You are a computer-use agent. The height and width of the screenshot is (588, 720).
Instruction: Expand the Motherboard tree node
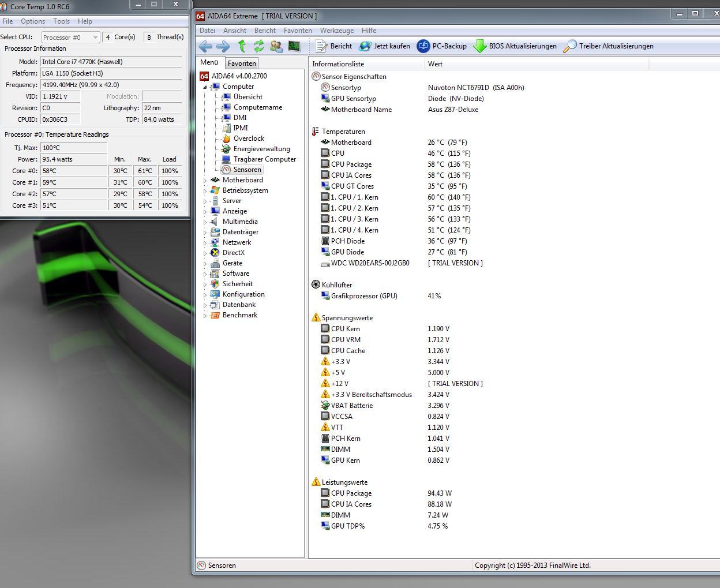point(205,180)
